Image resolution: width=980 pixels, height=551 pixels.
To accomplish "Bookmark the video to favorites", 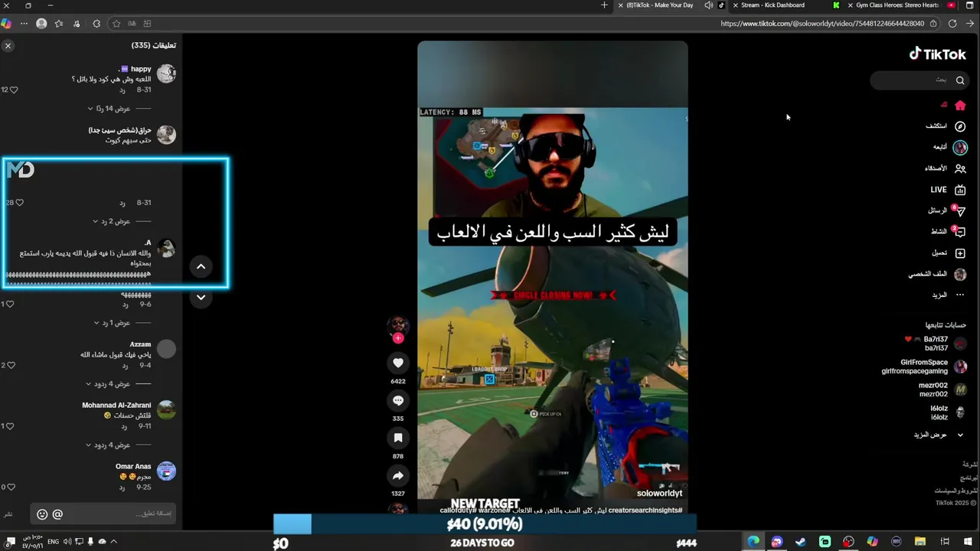I will coord(398,438).
